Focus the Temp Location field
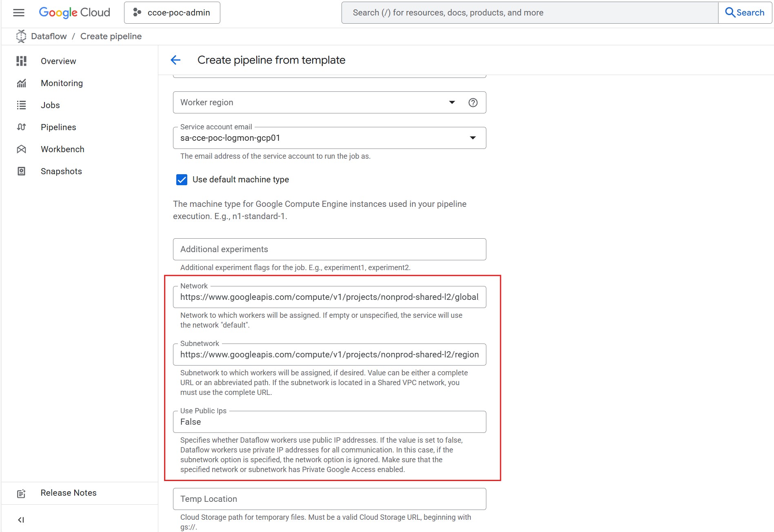 (x=329, y=499)
